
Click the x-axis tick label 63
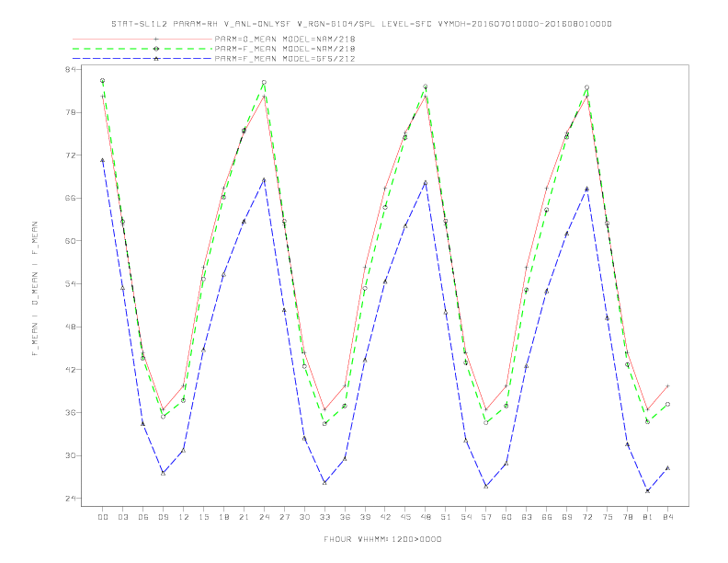(527, 517)
